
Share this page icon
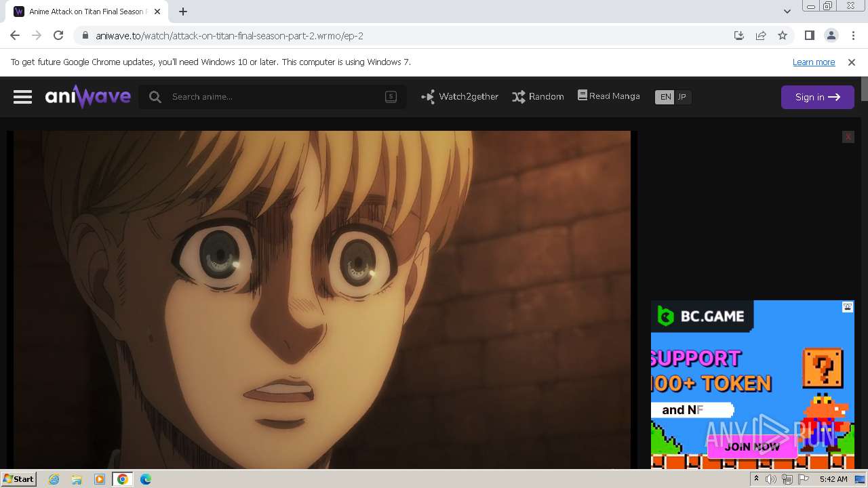tap(761, 35)
